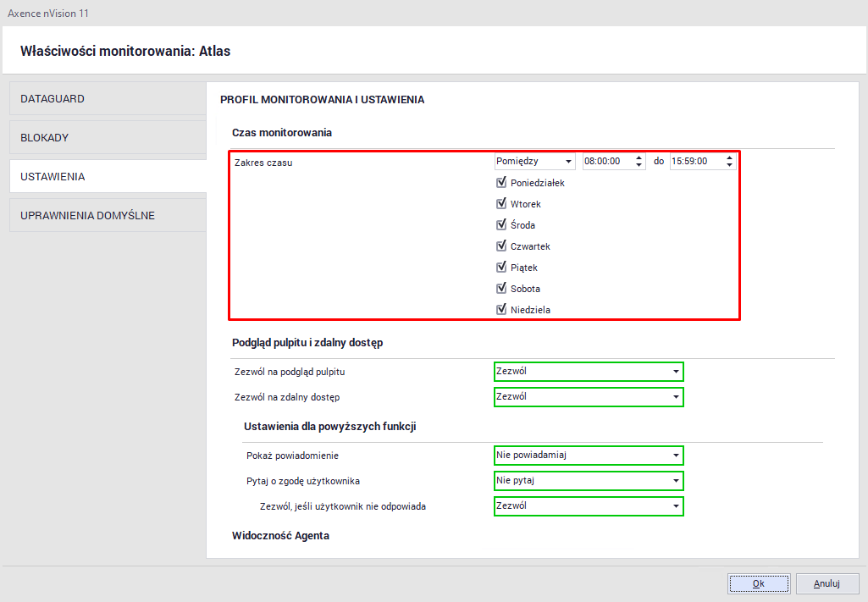
Task: Switch to the BLOKADY tab
Action: point(107,138)
